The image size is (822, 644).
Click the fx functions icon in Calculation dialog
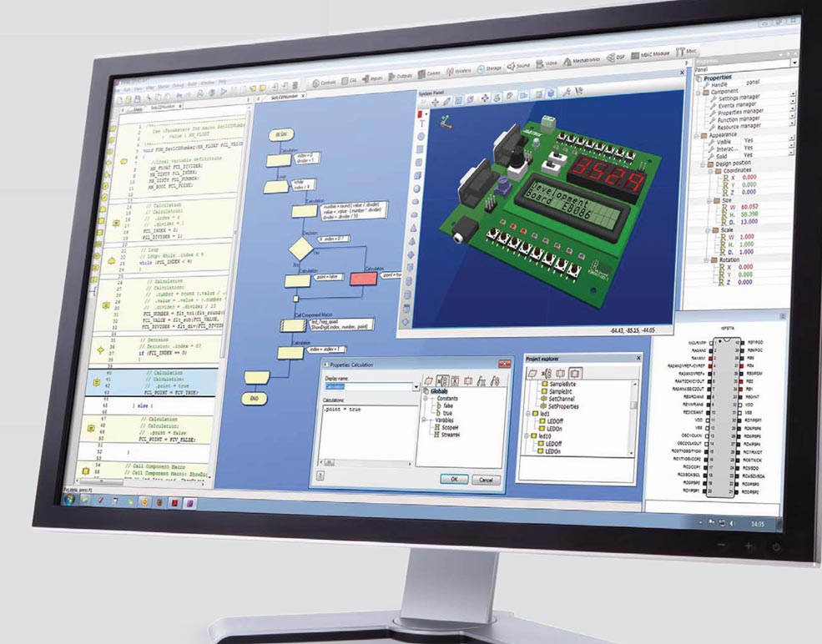482,381
